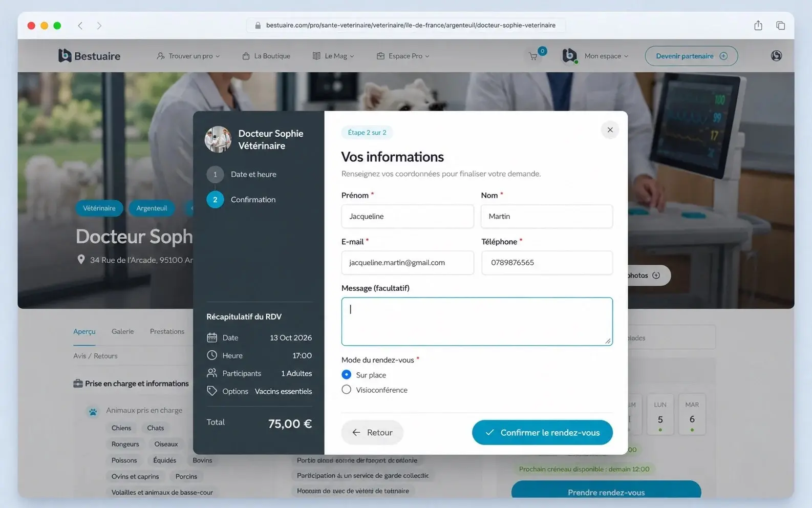Click Docteur Sophie avatar in the dialog
Viewport: 812px width, 508px height.
click(218, 139)
